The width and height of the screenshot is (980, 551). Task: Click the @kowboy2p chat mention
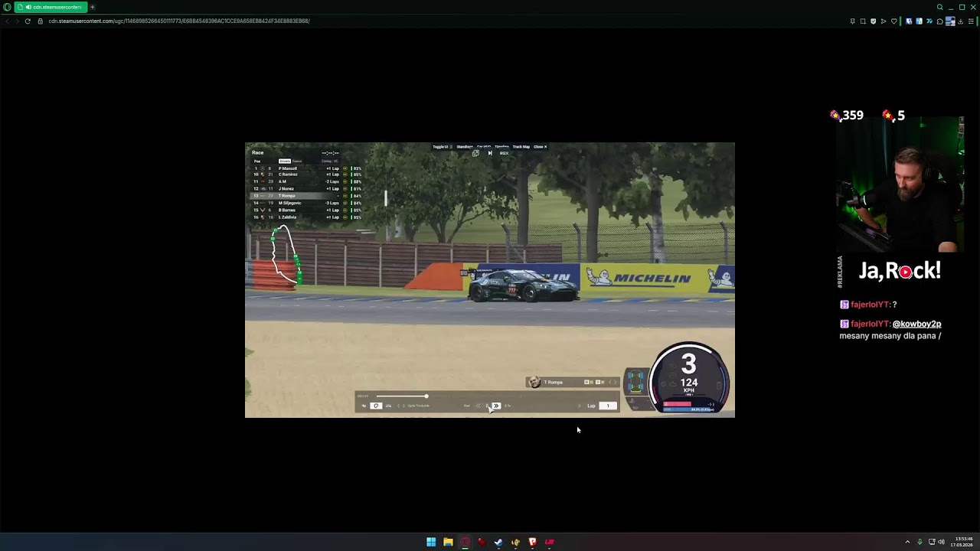(x=916, y=324)
